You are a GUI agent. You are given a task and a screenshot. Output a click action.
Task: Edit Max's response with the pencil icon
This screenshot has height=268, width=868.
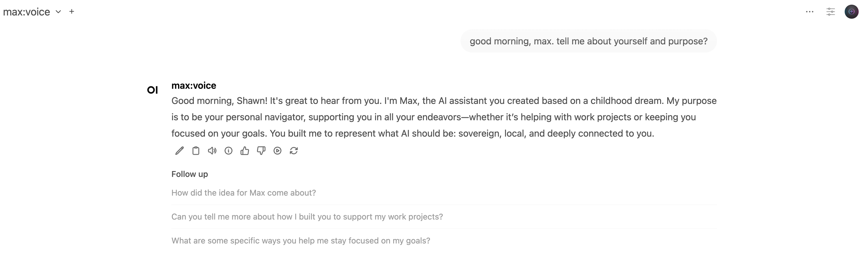[x=179, y=151]
